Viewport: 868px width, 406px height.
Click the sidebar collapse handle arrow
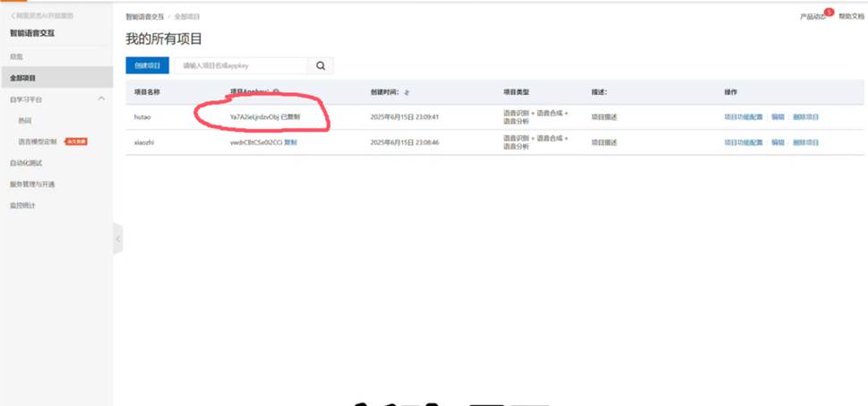click(x=117, y=239)
